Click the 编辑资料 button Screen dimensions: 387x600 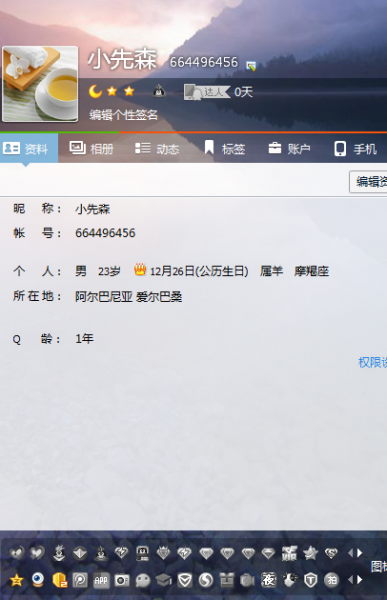point(368,182)
